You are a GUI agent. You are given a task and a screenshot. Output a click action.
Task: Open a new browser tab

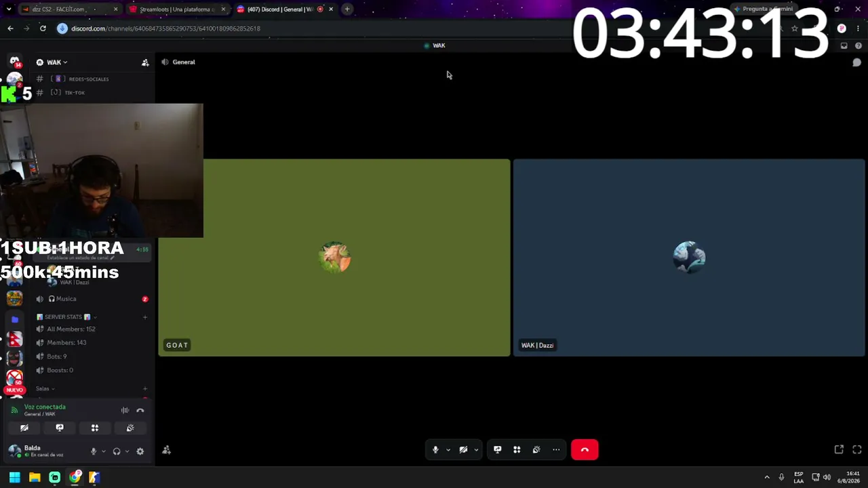347,9
